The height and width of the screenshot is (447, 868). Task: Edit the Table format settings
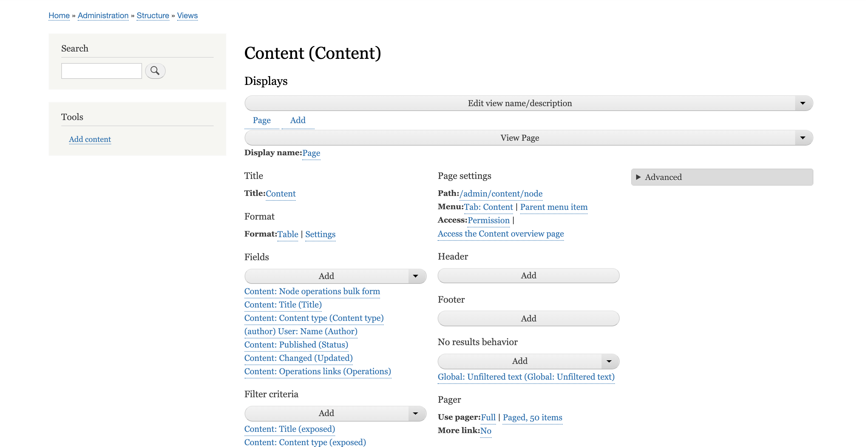[x=320, y=234]
